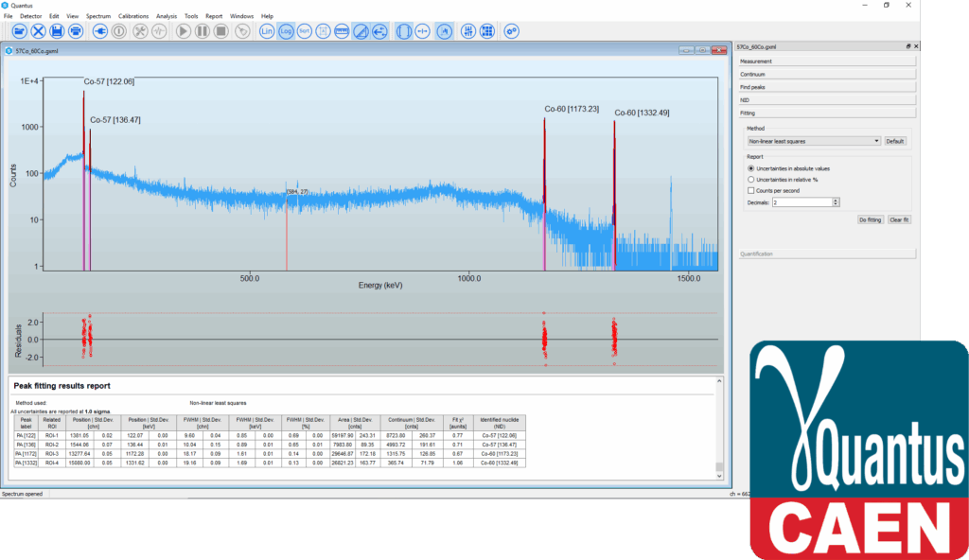This screenshot has width=969, height=560.
Task: Switch to linear scale with Lin icon
Action: (266, 31)
